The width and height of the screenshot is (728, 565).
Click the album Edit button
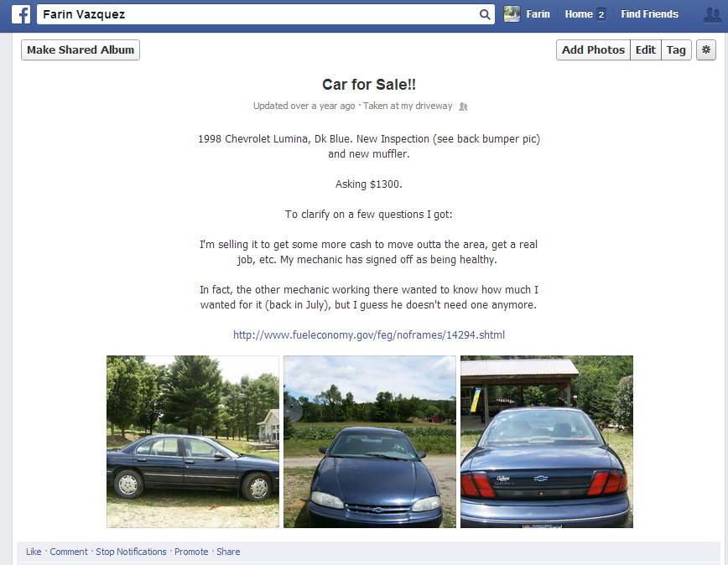pos(645,49)
